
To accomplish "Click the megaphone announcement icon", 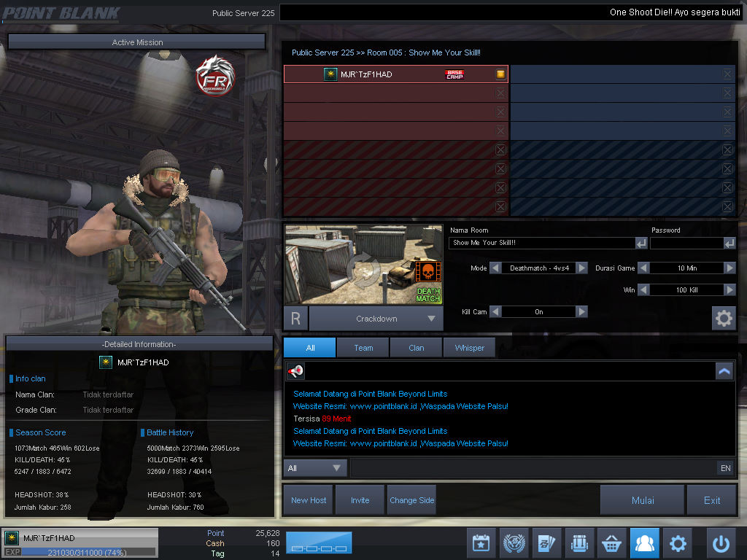I will [296, 371].
